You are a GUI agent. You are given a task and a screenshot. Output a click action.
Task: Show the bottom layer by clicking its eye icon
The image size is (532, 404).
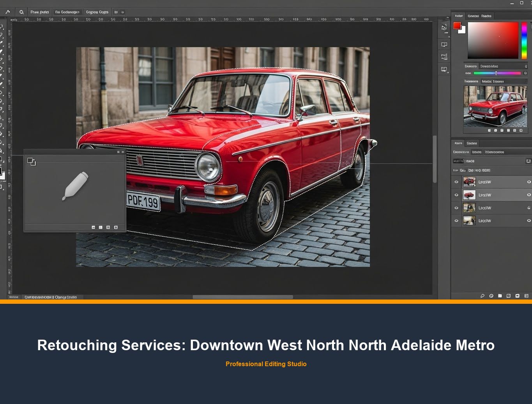[x=456, y=220]
